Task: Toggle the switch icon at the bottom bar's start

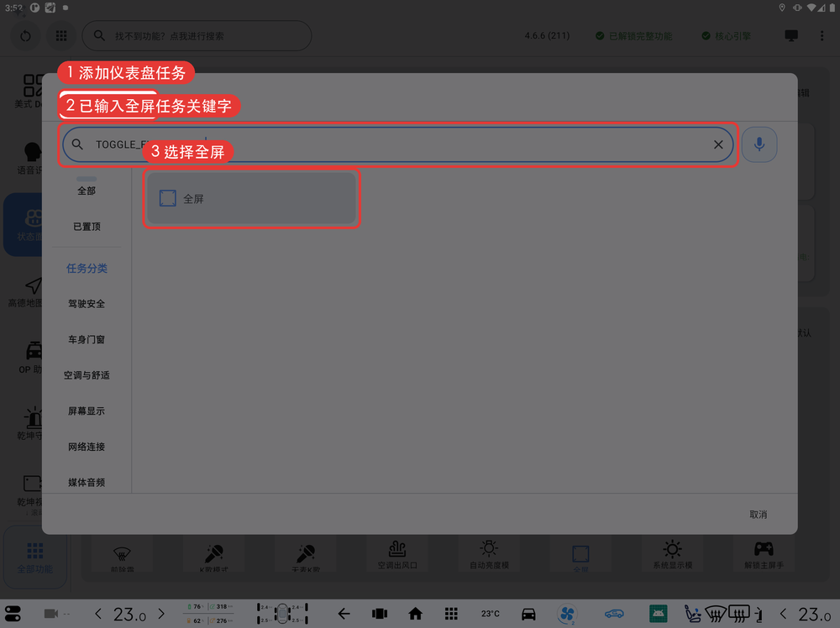Action: tap(13, 614)
